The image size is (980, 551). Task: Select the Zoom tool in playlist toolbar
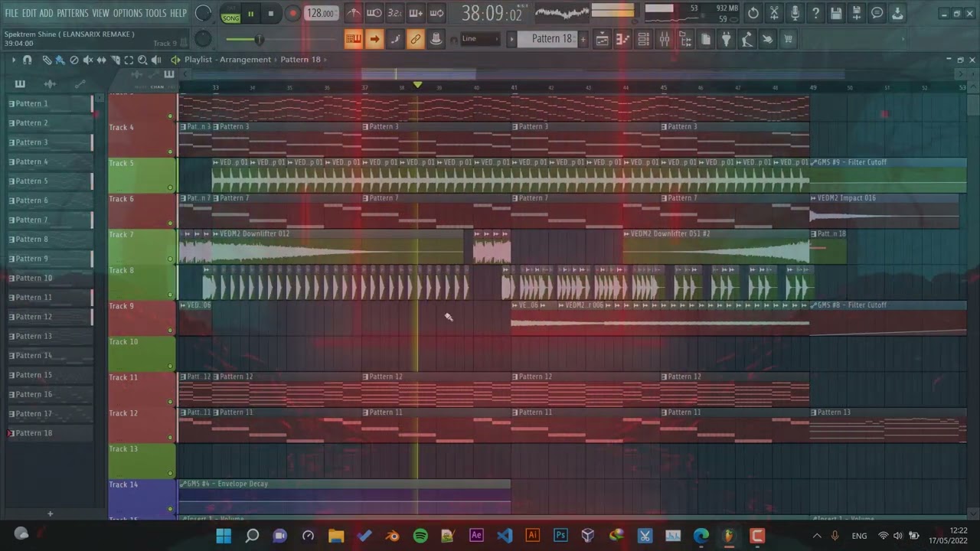tap(142, 60)
